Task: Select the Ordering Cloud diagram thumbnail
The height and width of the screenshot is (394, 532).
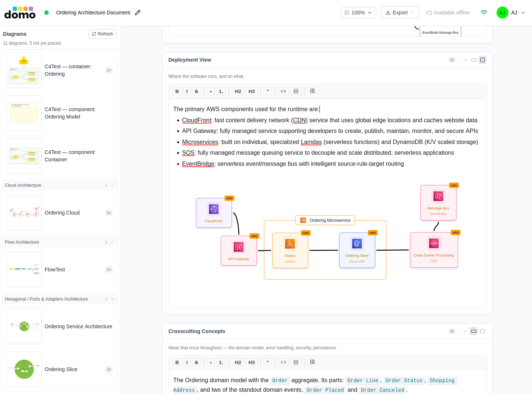Action: tap(24, 213)
